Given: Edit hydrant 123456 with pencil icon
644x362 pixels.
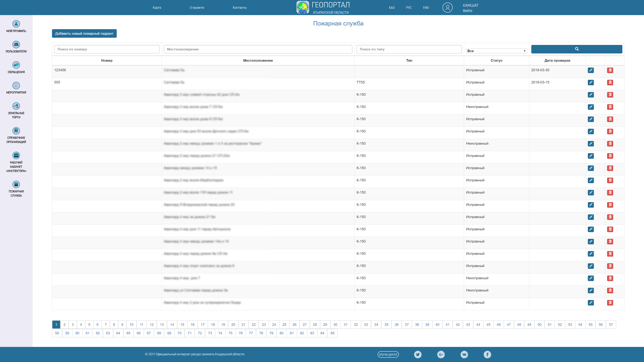Looking at the screenshot, I should [591, 70].
